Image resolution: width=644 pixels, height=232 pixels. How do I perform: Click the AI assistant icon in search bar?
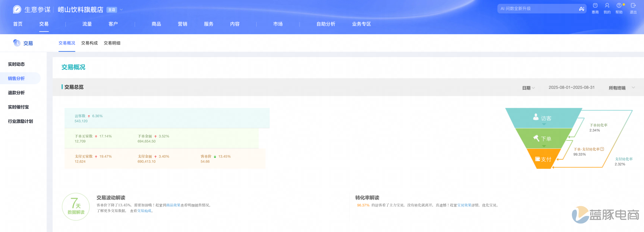point(582,9)
